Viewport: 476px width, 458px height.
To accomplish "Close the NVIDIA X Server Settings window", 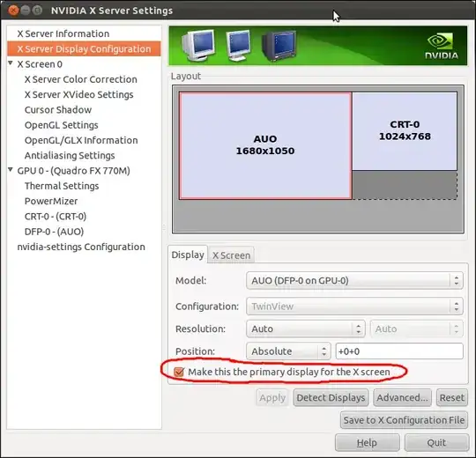I will click(13, 11).
